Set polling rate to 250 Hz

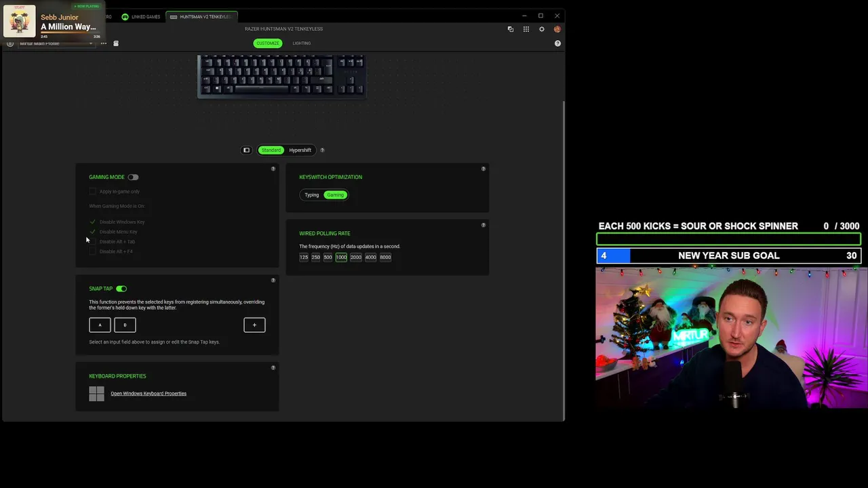315,258
